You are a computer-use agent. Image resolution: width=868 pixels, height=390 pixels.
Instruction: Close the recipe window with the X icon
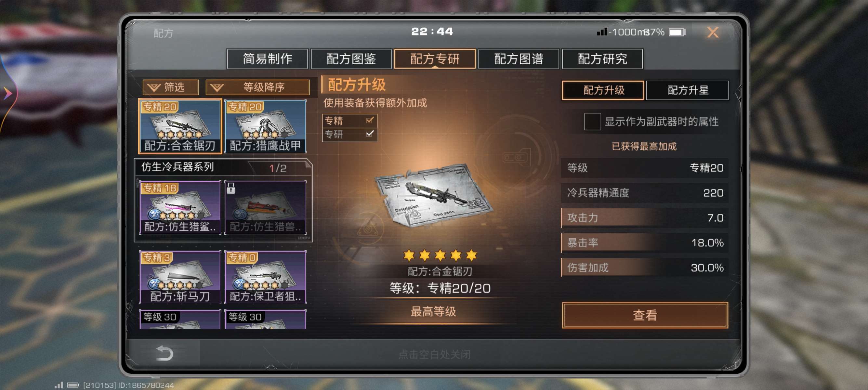click(x=713, y=32)
